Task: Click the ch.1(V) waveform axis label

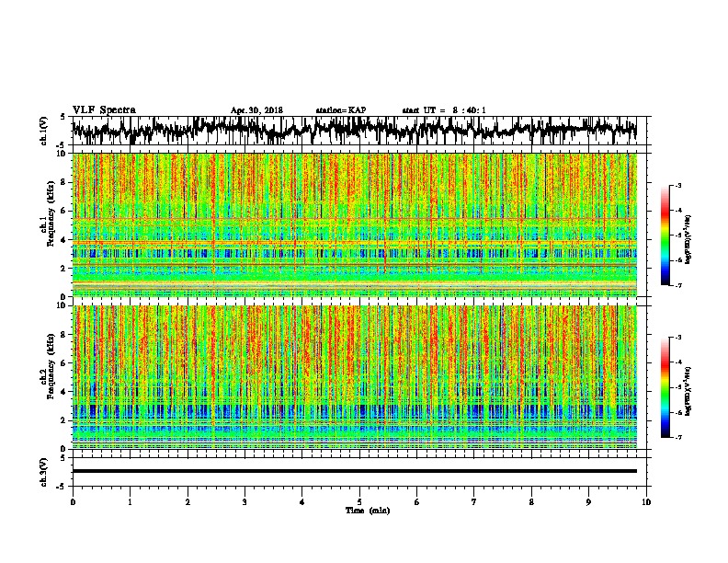Action: click(x=44, y=131)
